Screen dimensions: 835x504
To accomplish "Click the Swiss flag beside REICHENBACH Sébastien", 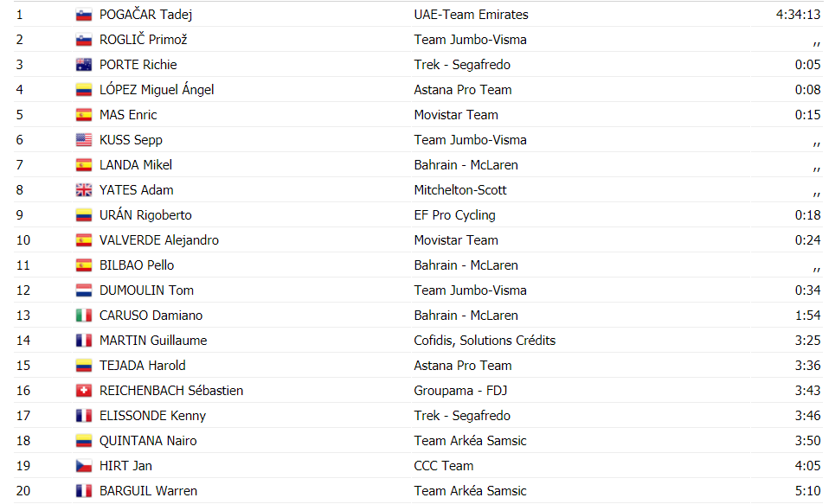I will [x=84, y=391].
